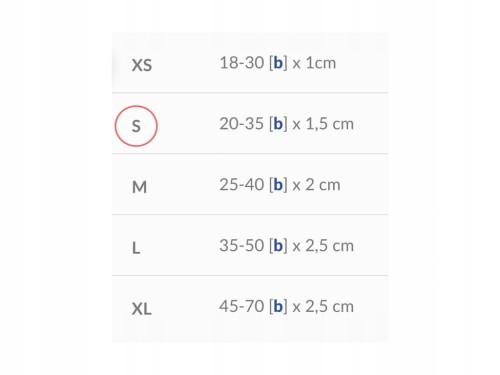The width and height of the screenshot is (500, 375).
Task: Click the 2 cm width value in M row
Action: pos(323,184)
